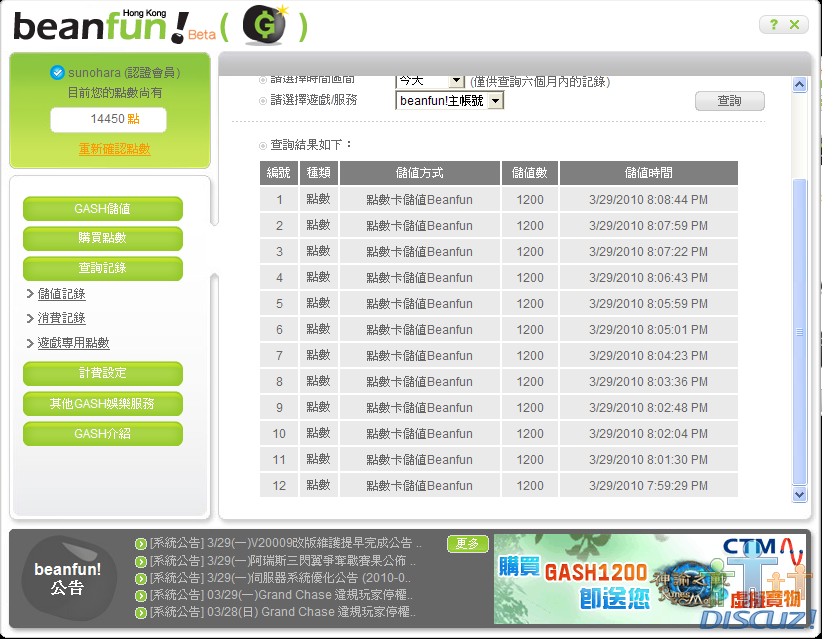Click the 儲值時間 column header
Image resolution: width=822 pixels, height=639 pixels.
coord(648,173)
